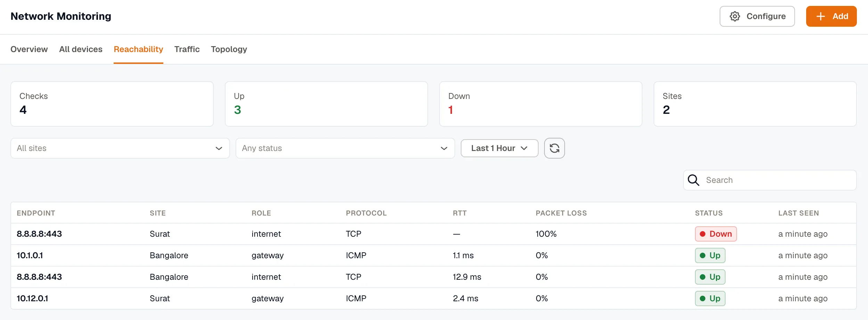This screenshot has width=868, height=320.
Task: Open the All sites dropdown
Action: pyautogui.click(x=120, y=148)
